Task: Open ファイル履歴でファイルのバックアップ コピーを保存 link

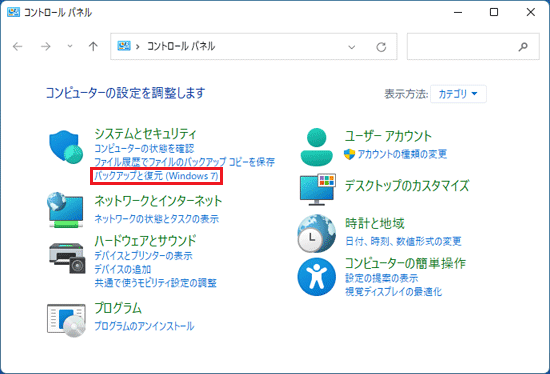Action: [185, 162]
